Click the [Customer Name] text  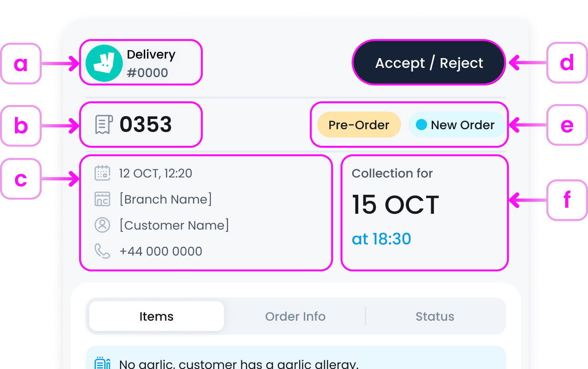point(174,225)
